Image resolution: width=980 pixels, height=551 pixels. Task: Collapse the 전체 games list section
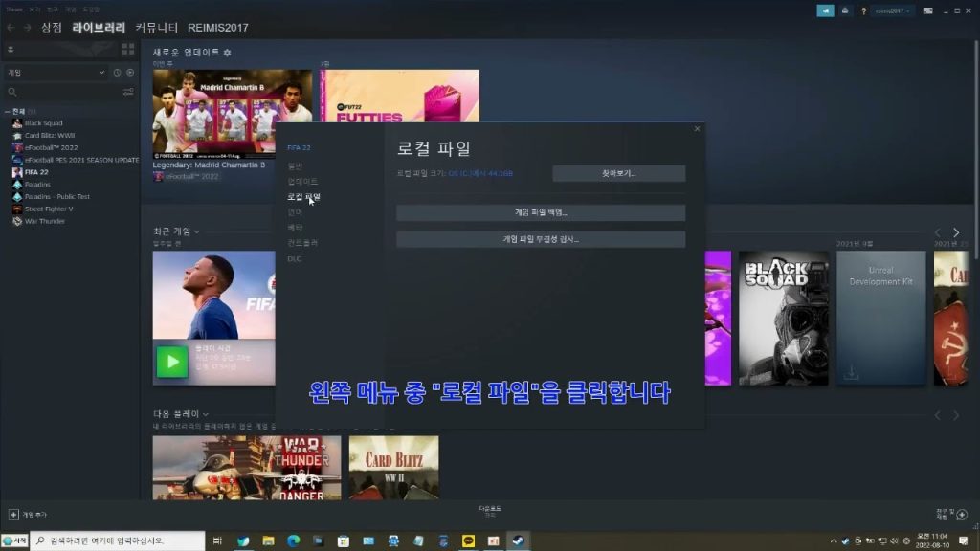click(x=7, y=111)
